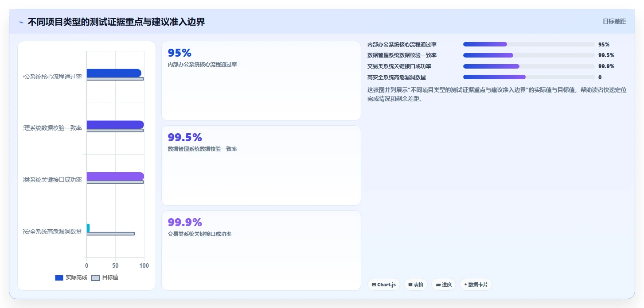Click 交易类系统关键接口成功率 caption in the data card
Viewport: 644px width, 308px height.
pos(199,234)
